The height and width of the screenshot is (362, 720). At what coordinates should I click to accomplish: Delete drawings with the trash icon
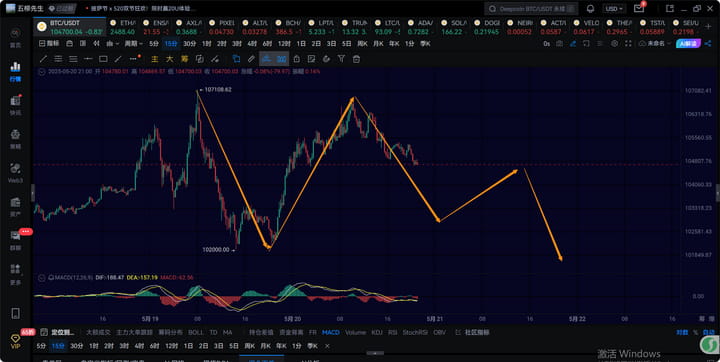[x=356, y=59]
